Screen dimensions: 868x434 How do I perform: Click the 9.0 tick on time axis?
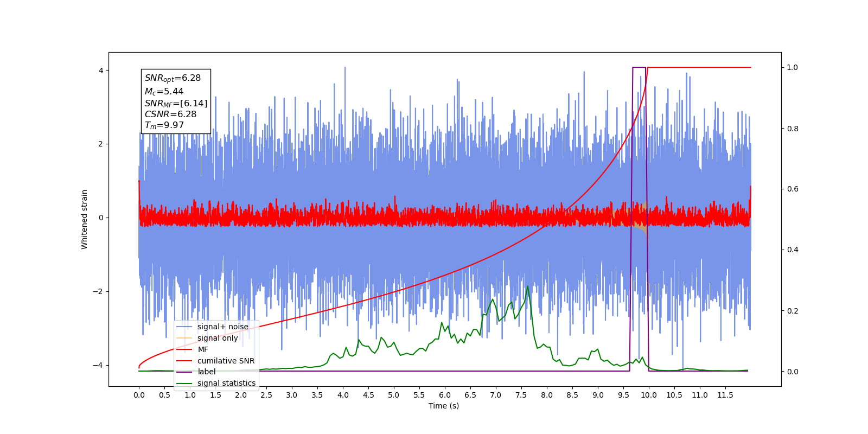point(598,395)
